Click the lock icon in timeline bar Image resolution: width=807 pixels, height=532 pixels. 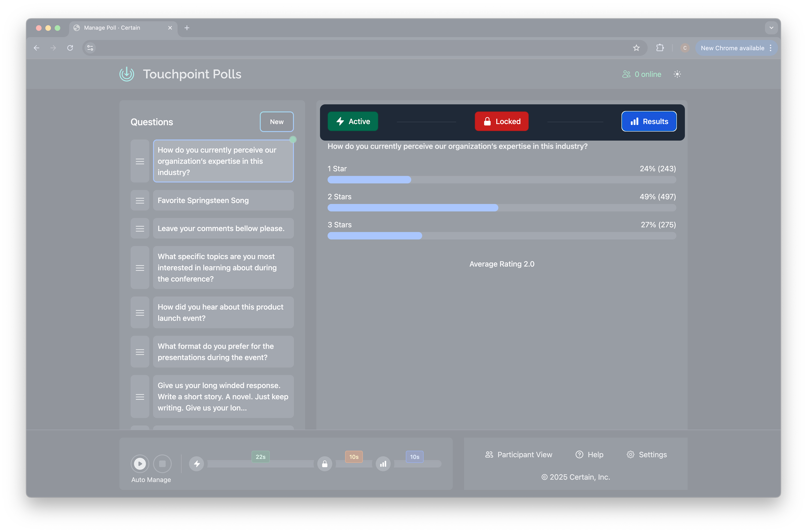[325, 463]
